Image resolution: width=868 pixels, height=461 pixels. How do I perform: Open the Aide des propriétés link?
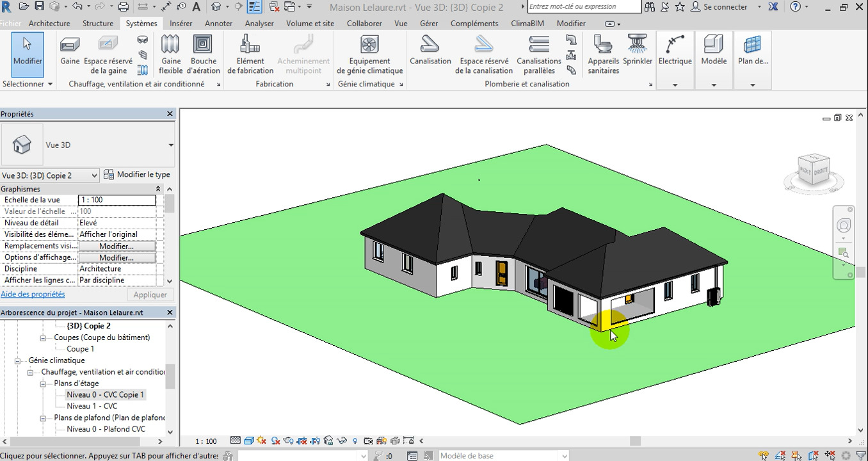[x=33, y=294]
